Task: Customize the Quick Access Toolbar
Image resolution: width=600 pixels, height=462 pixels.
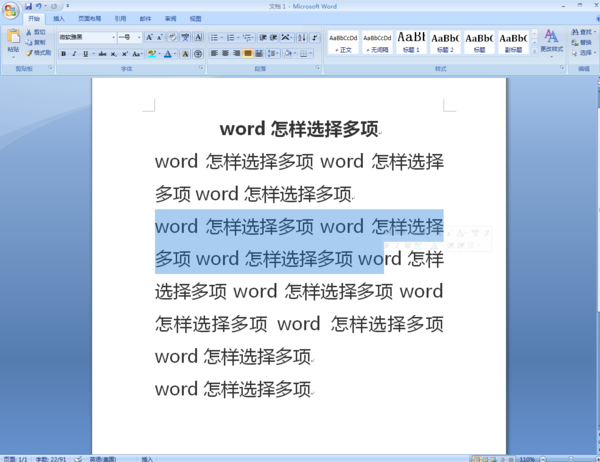Action: coord(68,6)
